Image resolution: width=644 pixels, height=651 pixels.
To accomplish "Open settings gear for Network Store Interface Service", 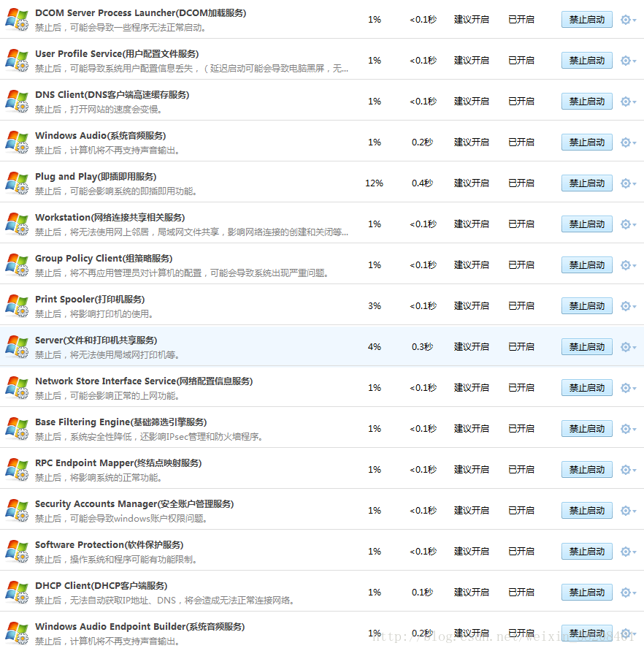I will [627, 388].
